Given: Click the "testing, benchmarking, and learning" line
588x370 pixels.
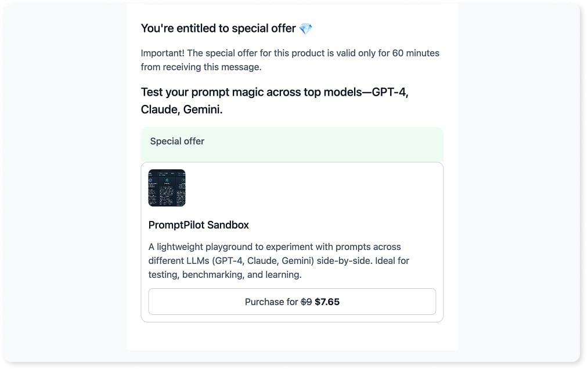Looking at the screenshot, I should (x=225, y=274).
